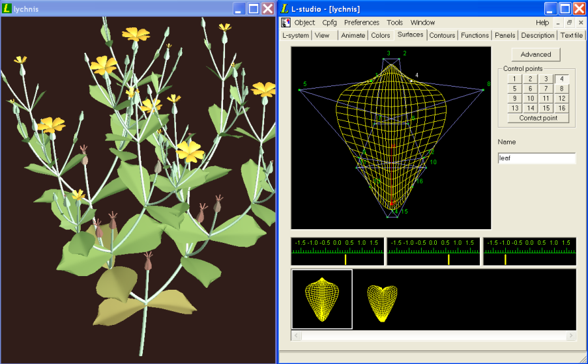Select control point 9 button
588x364 pixels.
(x=514, y=98)
